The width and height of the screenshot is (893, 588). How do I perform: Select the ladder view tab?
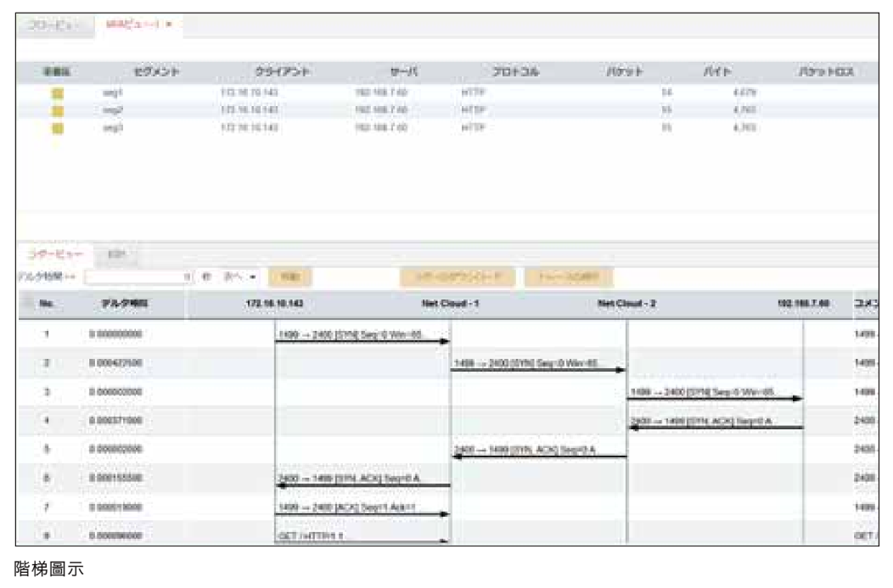(x=53, y=254)
